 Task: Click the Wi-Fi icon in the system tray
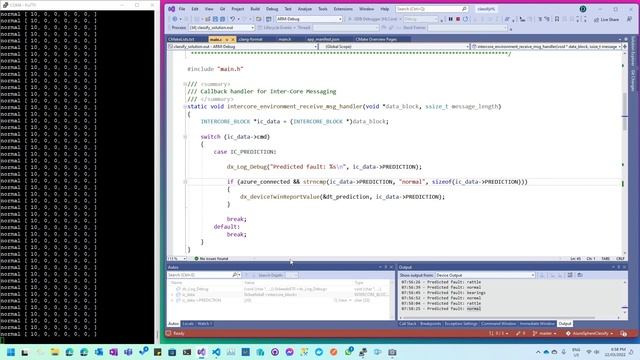pyautogui.click(x=589, y=352)
